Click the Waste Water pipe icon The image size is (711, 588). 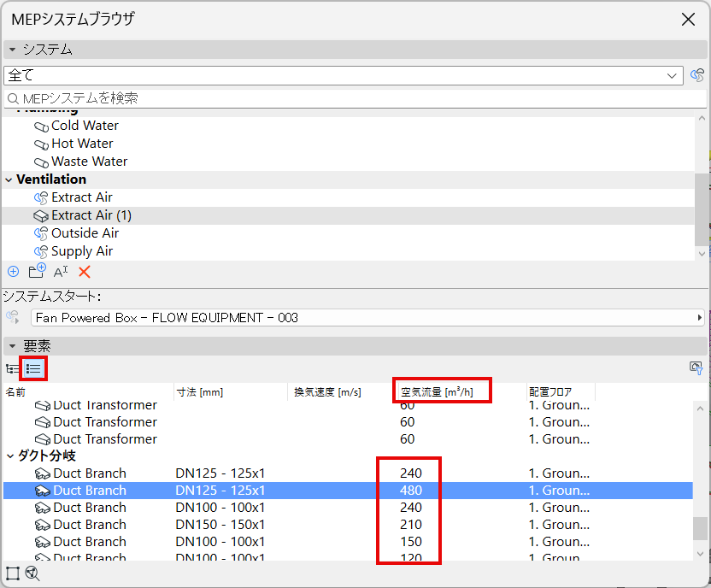41,162
